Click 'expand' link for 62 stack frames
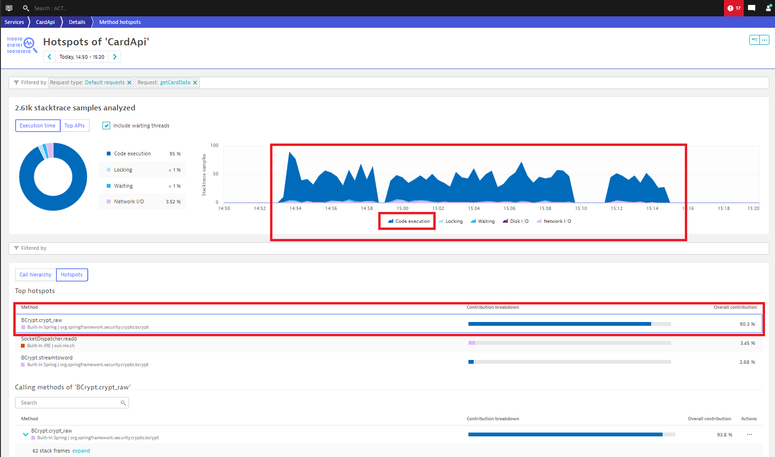The width and height of the screenshot is (775, 457). pos(81,451)
